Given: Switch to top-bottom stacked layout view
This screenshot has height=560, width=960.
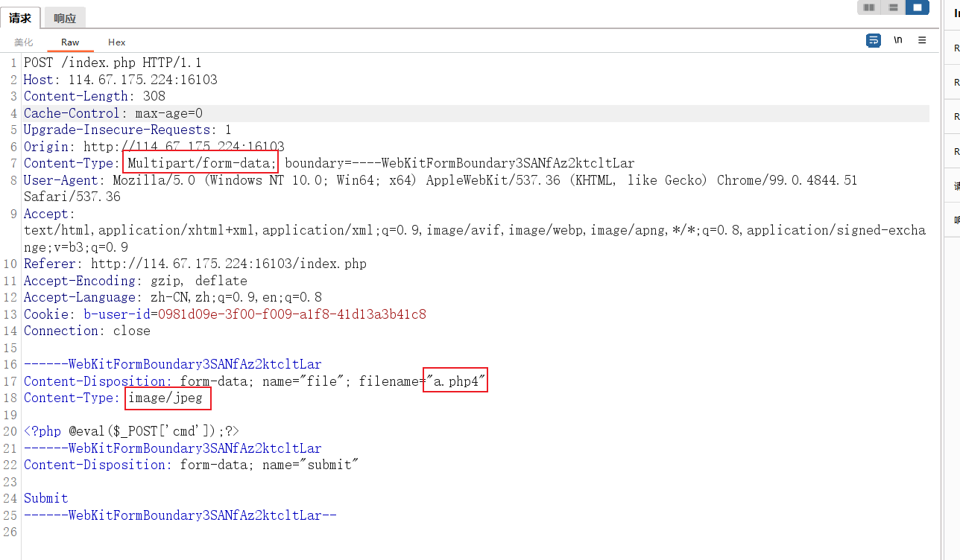Looking at the screenshot, I should coord(892,7).
